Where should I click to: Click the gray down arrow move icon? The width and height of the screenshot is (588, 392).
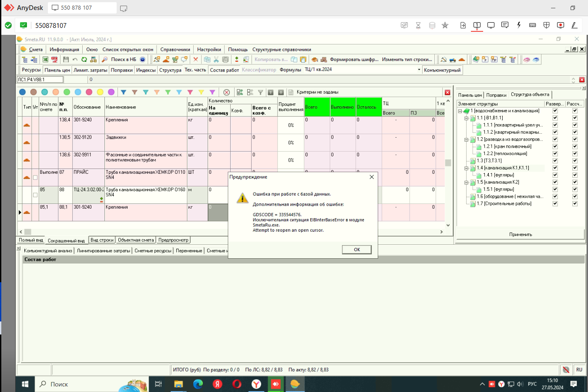tap(281, 92)
